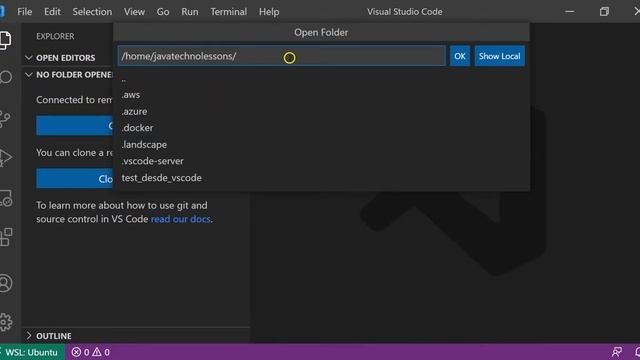Image resolution: width=640 pixels, height=360 pixels.
Task: Open the Selection menu
Action: (x=92, y=12)
